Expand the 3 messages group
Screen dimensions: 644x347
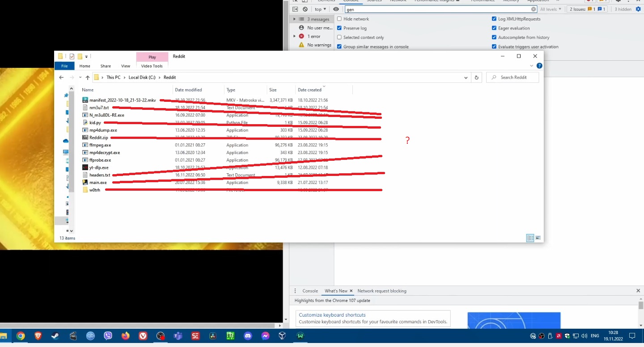[x=294, y=19]
